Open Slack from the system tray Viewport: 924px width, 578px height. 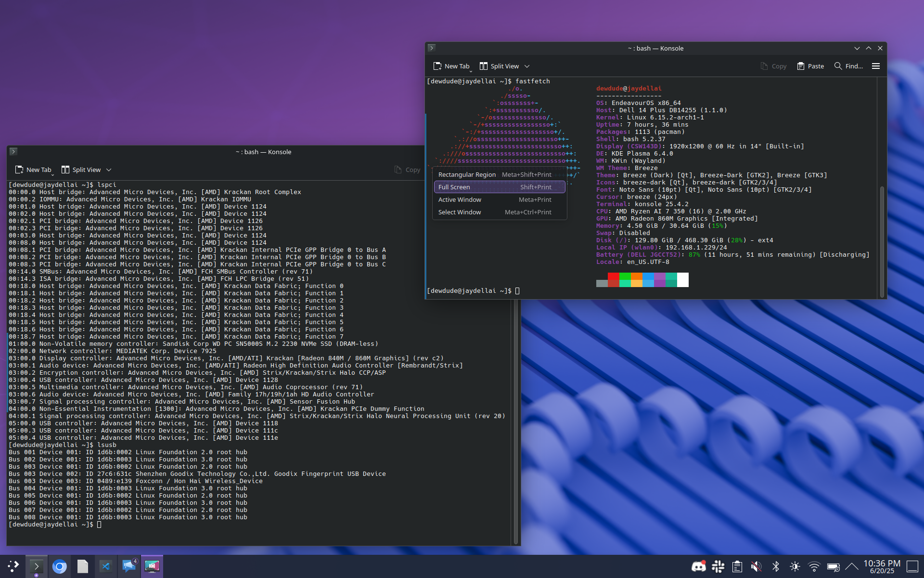[x=718, y=566]
